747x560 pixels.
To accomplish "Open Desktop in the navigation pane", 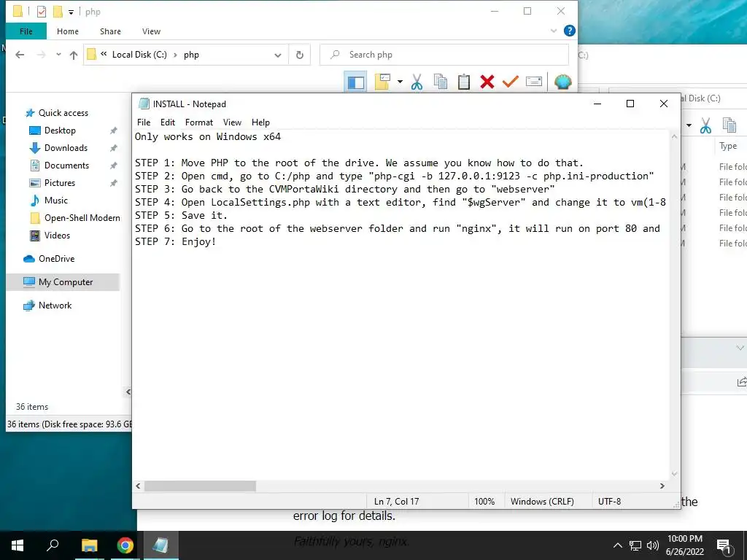I will [x=60, y=131].
